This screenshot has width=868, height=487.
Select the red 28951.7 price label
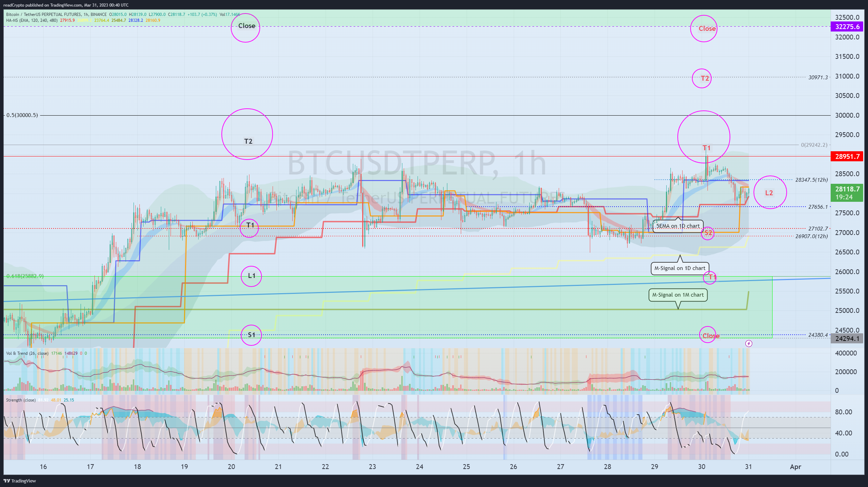[847, 156]
